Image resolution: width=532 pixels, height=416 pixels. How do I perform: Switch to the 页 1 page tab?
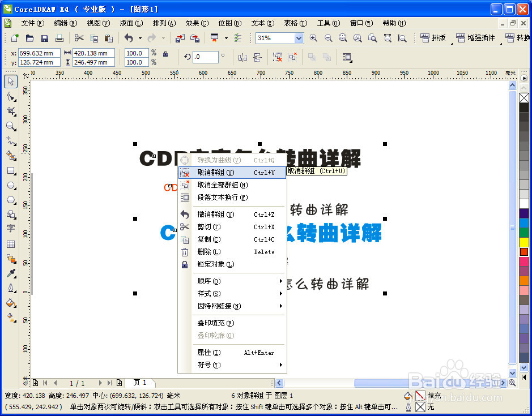(x=140, y=383)
